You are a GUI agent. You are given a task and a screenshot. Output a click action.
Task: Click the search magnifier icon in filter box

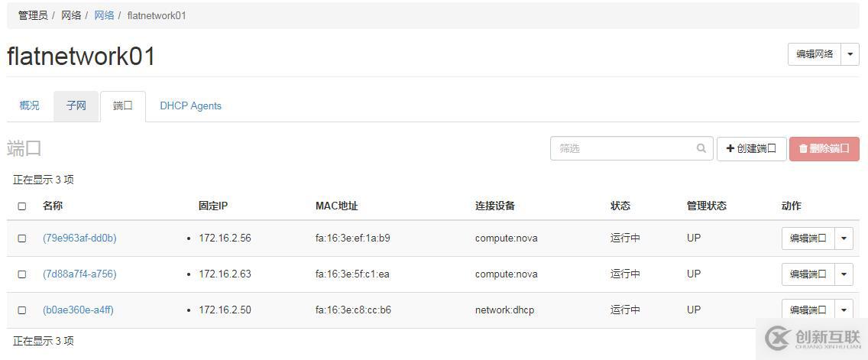click(x=701, y=149)
